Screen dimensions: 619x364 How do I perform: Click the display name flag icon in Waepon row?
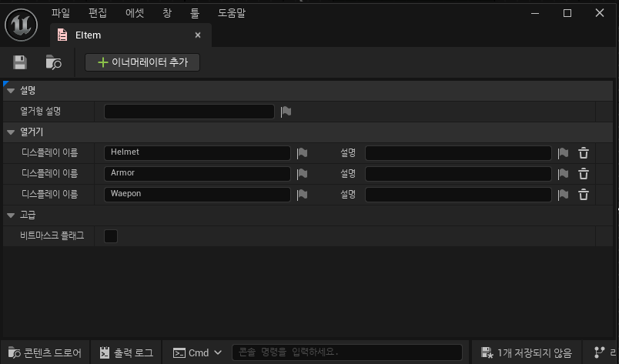pyautogui.click(x=302, y=195)
